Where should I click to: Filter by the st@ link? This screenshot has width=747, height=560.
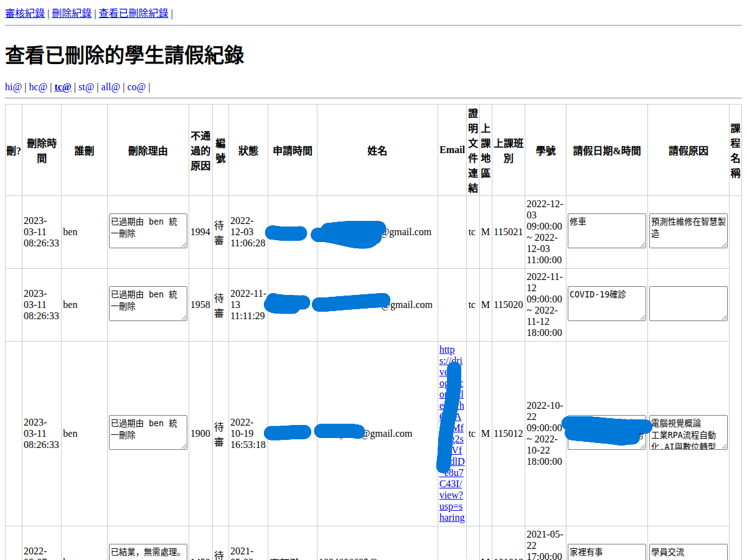87,87
